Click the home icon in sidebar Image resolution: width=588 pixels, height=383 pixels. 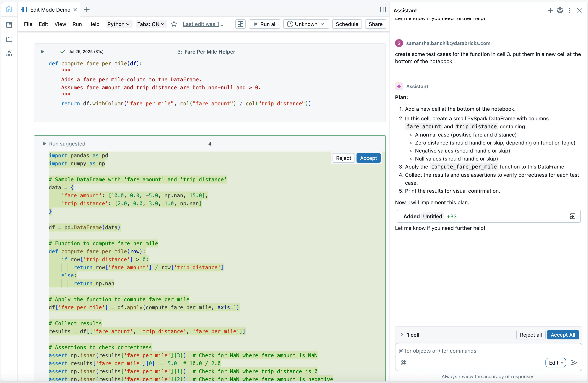click(x=9, y=9)
